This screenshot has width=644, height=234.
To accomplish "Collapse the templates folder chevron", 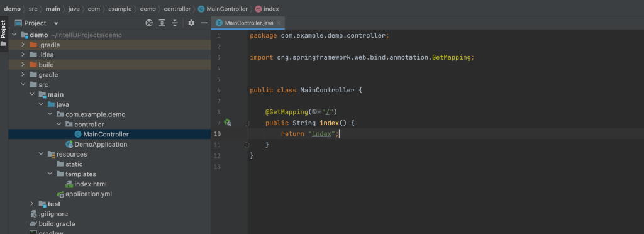I will (x=50, y=174).
